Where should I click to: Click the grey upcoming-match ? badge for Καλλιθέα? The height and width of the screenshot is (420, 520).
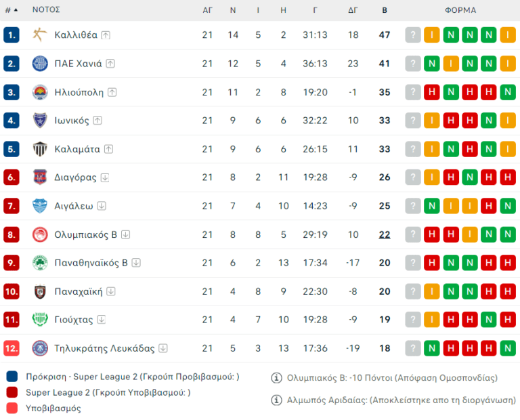coord(413,35)
